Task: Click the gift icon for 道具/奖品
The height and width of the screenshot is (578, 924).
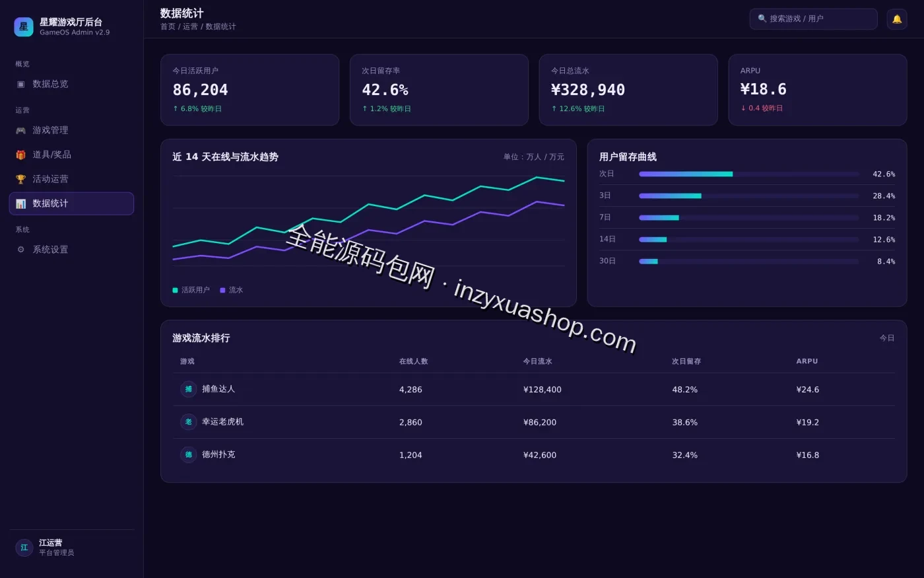Action: (20, 155)
